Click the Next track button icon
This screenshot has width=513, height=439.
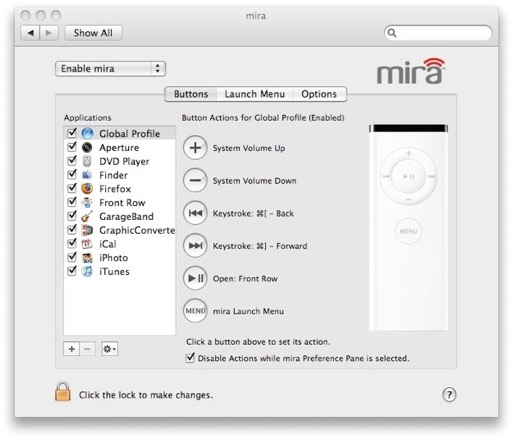point(195,246)
